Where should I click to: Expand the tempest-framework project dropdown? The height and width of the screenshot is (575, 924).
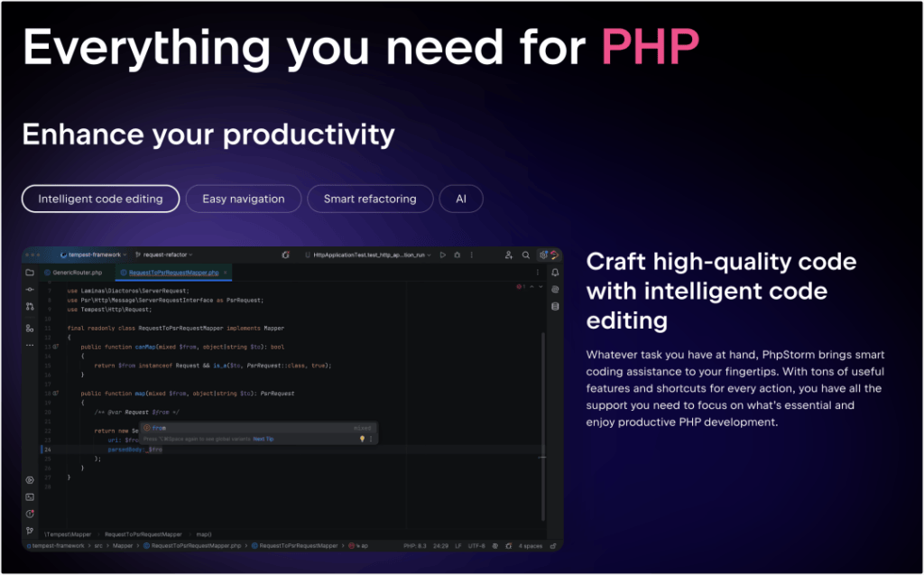tap(93, 255)
